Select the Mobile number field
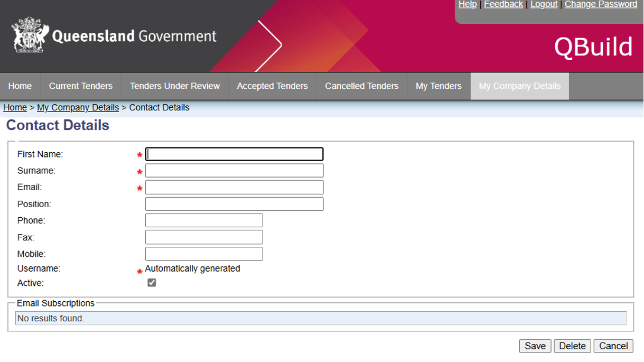 click(204, 254)
